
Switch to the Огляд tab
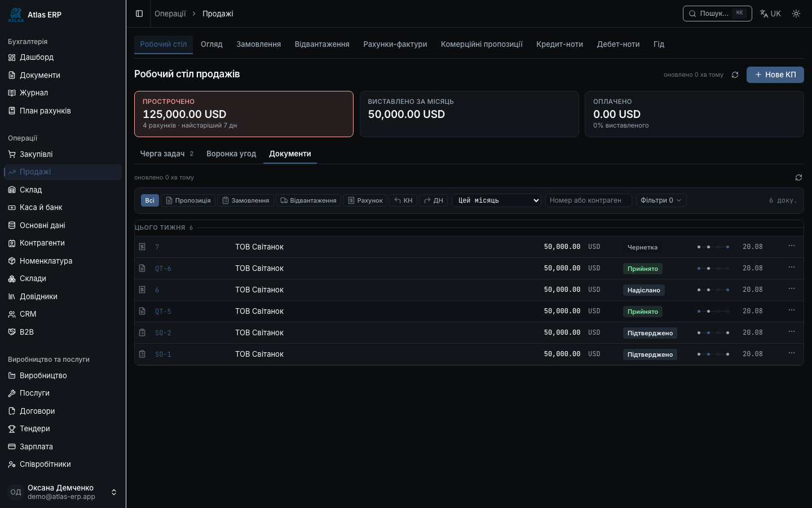coord(211,44)
